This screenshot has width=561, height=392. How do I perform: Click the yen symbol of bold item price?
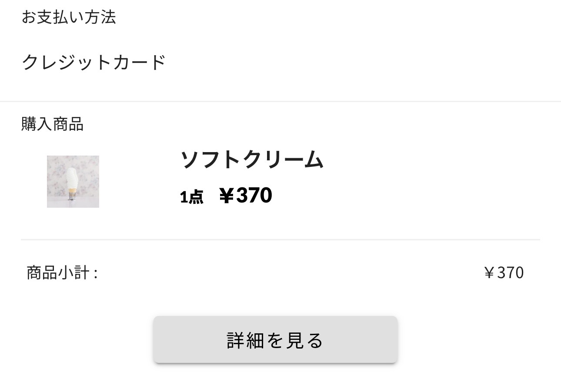226,196
